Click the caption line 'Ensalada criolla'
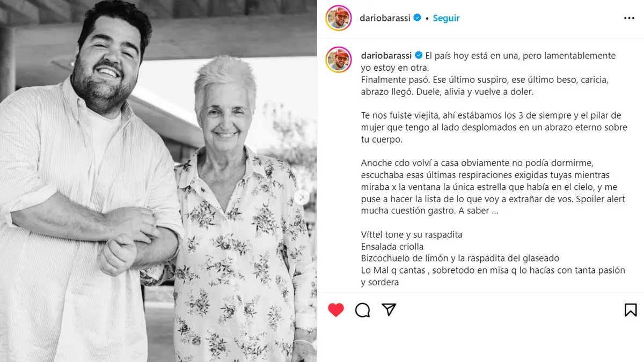This screenshot has width=644, height=362. 392,247
